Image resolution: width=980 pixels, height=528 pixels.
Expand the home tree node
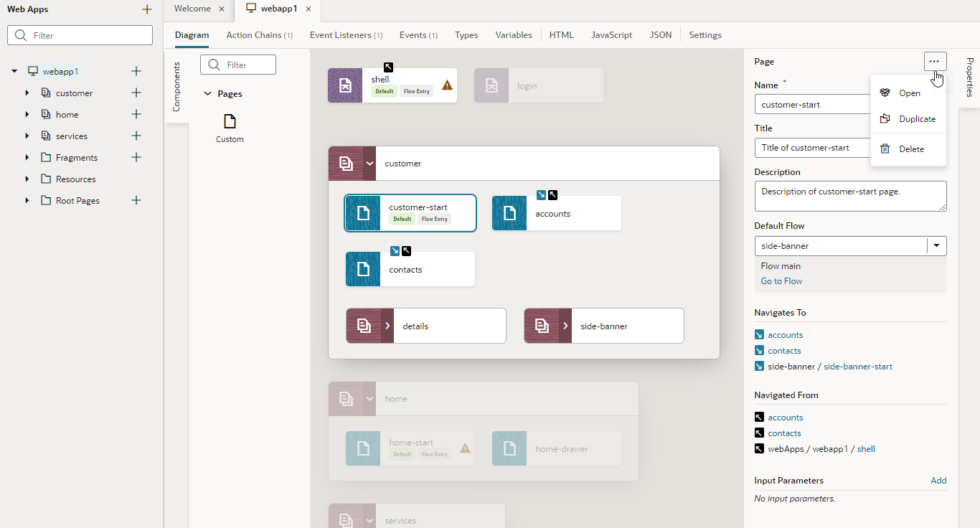click(x=27, y=114)
